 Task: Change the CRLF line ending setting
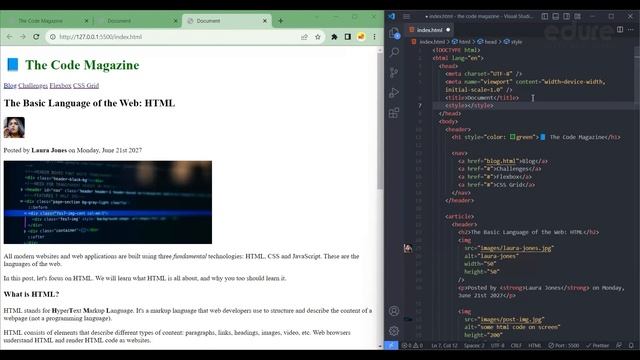516,345
